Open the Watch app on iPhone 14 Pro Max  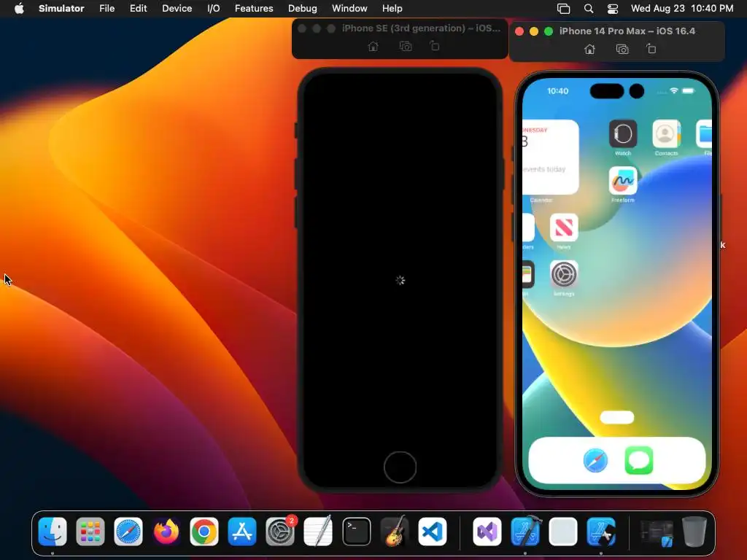pyautogui.click(x=623, y=134)
